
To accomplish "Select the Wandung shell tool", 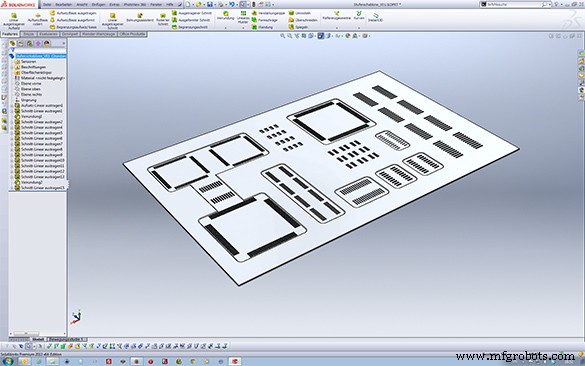I will (x=262, y=27).
